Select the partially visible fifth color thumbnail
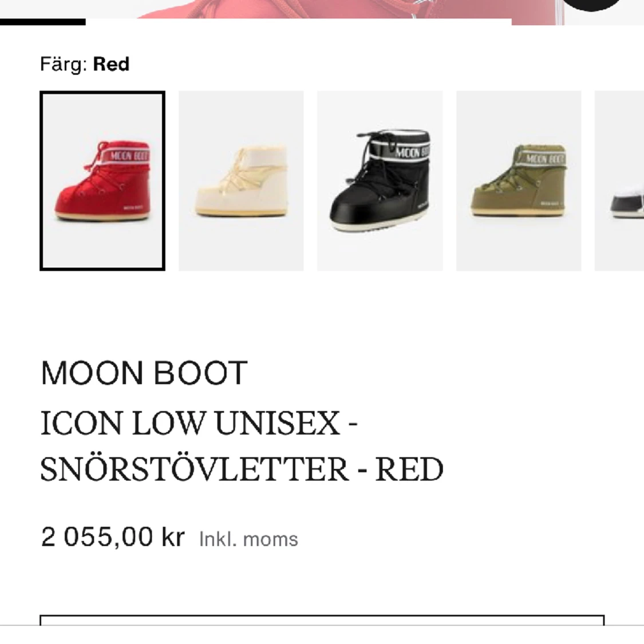 click(621, 180)
